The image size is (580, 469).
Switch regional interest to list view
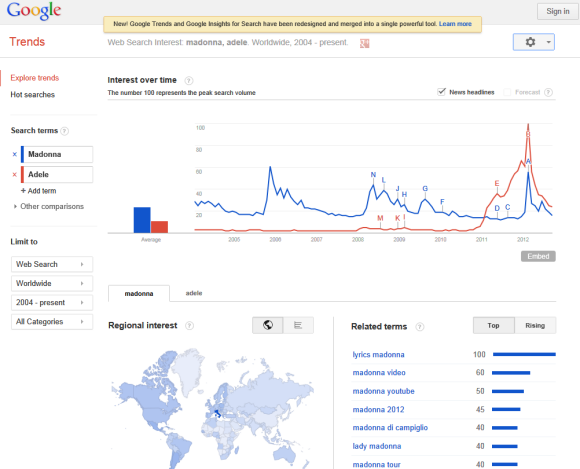point(298,325)
